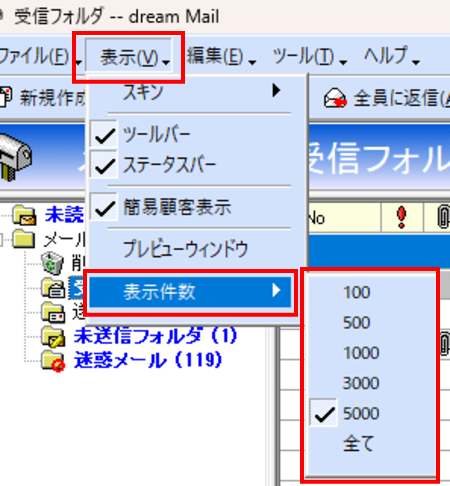The image size is (450, 486).
Task: Choose 1000 as display count
Action: [x=361, y=353]
